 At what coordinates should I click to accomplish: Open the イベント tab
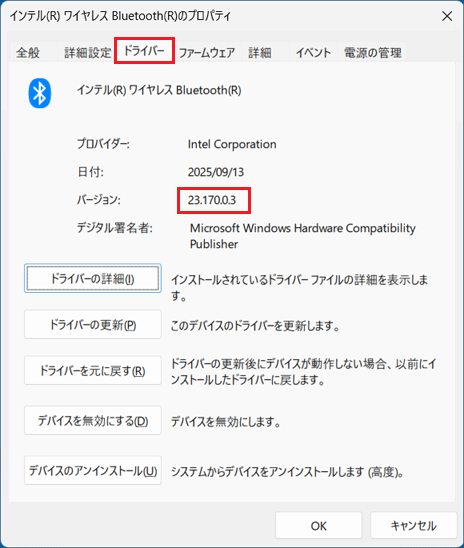[x=313, y=53]
